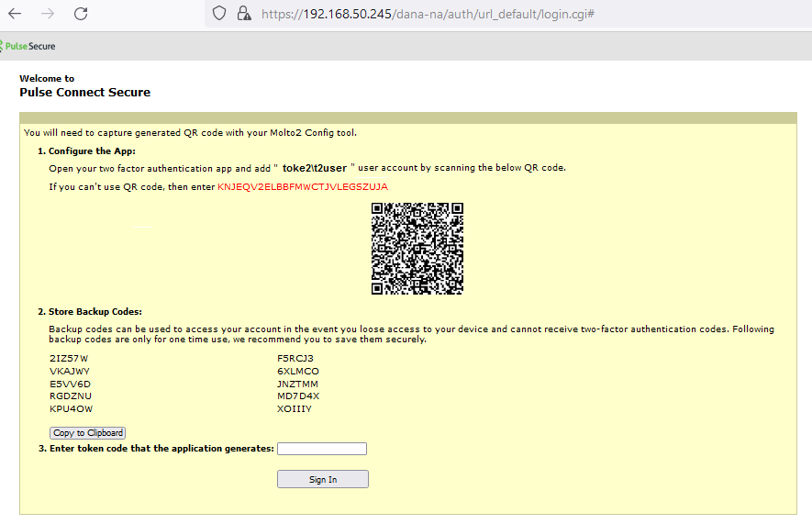Go back to the previous page
The image size is (812, 524).
click(15, 14)
